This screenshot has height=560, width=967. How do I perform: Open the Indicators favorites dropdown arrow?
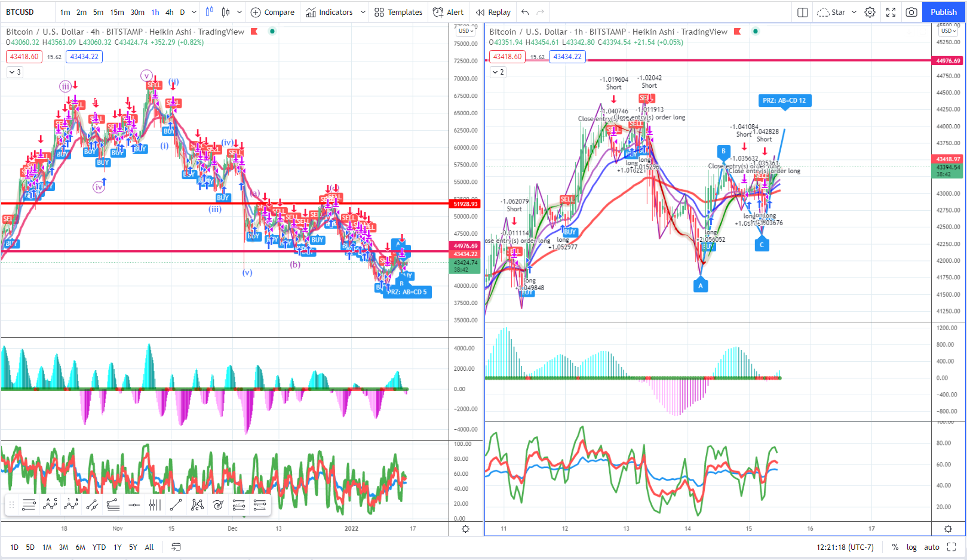[x=363, y=12]
